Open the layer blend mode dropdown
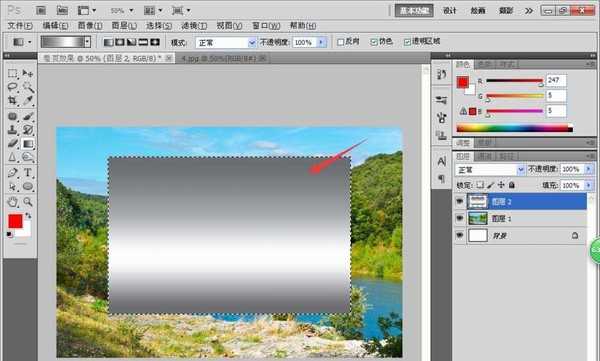Image resolution: width=600 pixels, height=361 pixels. 489,169
